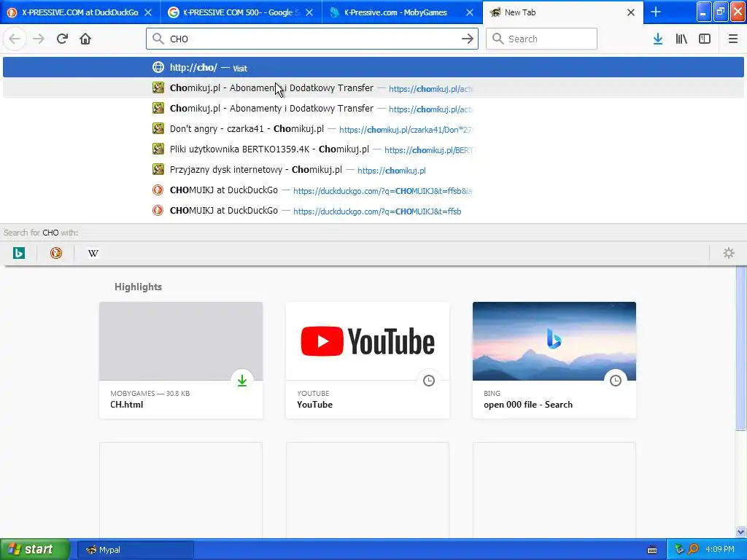
Task: Click history clock badge on Bing card
Action: (616, 380)
